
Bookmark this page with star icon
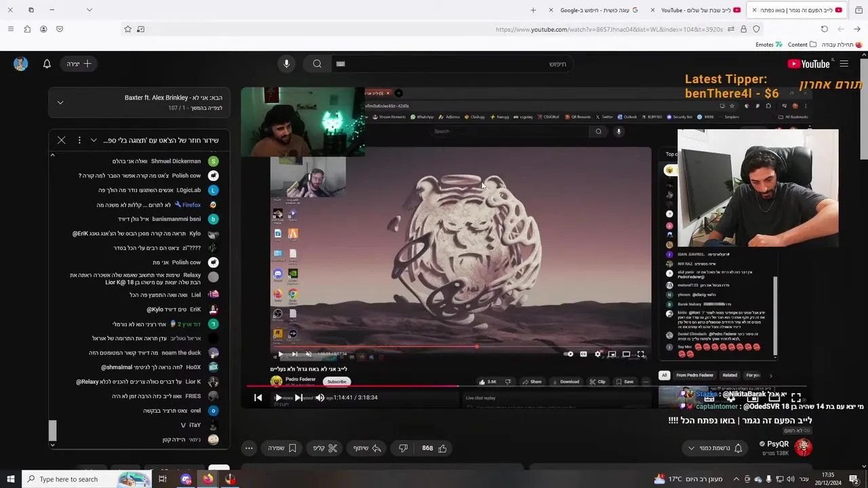coord(127,29)
